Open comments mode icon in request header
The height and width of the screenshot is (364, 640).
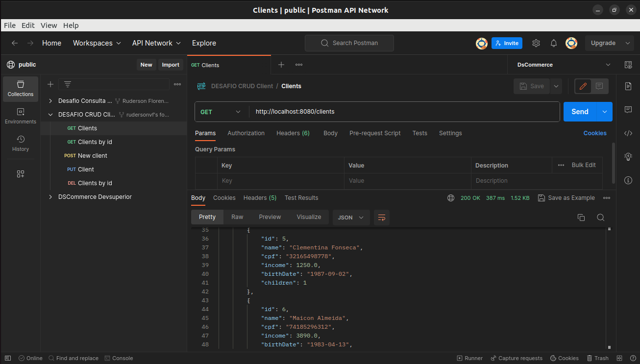599,86
